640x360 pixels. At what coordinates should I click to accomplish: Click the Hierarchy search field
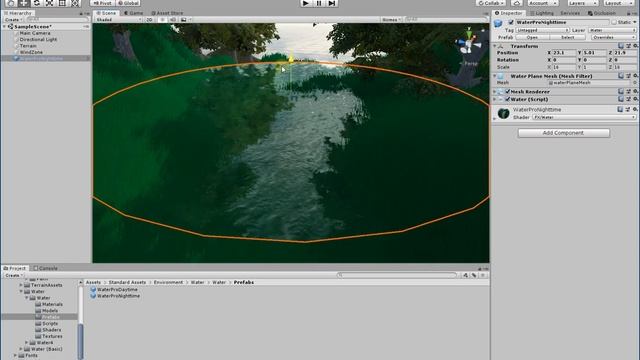pos(57,20)
